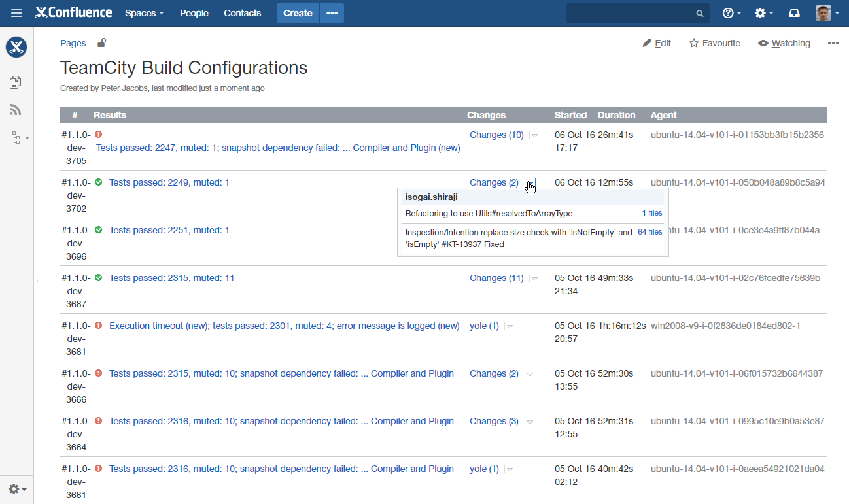Expand the Changes (11) dropdown arrow
The image size is (849, 504).
[534, 278]
